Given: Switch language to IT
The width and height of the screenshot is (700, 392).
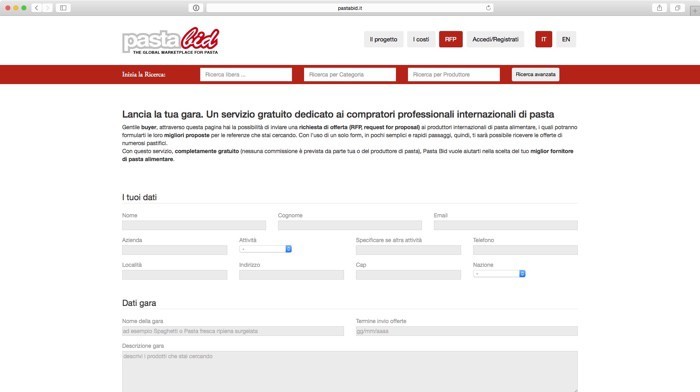Looking at the screenshot, I should pos(543,39).
